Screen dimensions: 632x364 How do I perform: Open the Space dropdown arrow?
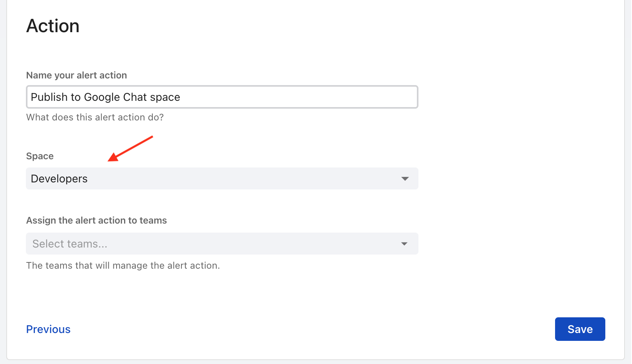(x=405, y=179)
